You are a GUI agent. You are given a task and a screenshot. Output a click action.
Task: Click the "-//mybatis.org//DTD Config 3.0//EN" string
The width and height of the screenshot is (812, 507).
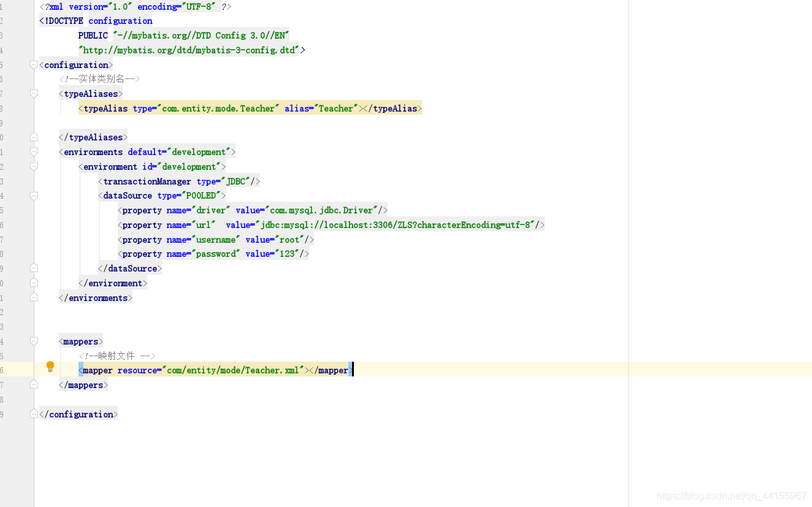pos(201,36)
